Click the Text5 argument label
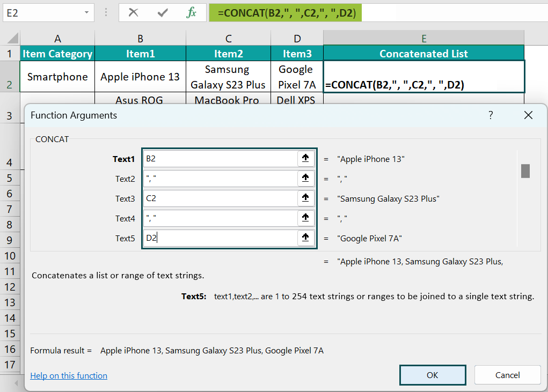The height and width of the screenshot is (392, 548). click(x=125, y=238)
